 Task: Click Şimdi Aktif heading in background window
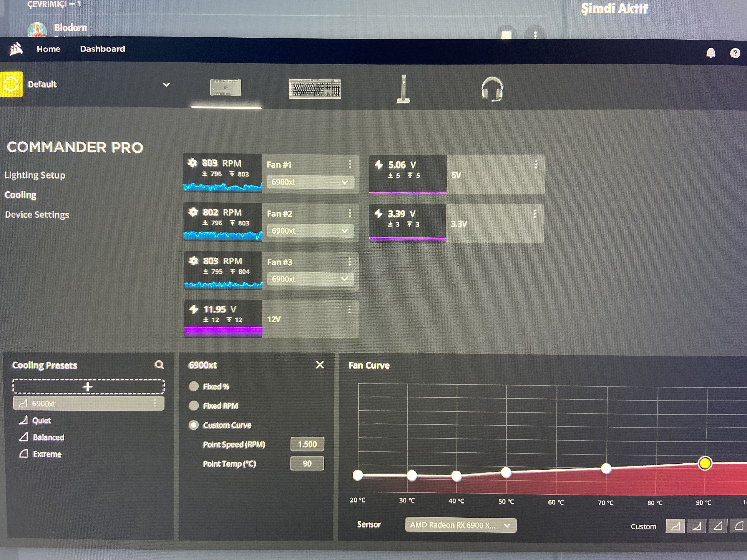click(x=614, y=9)
